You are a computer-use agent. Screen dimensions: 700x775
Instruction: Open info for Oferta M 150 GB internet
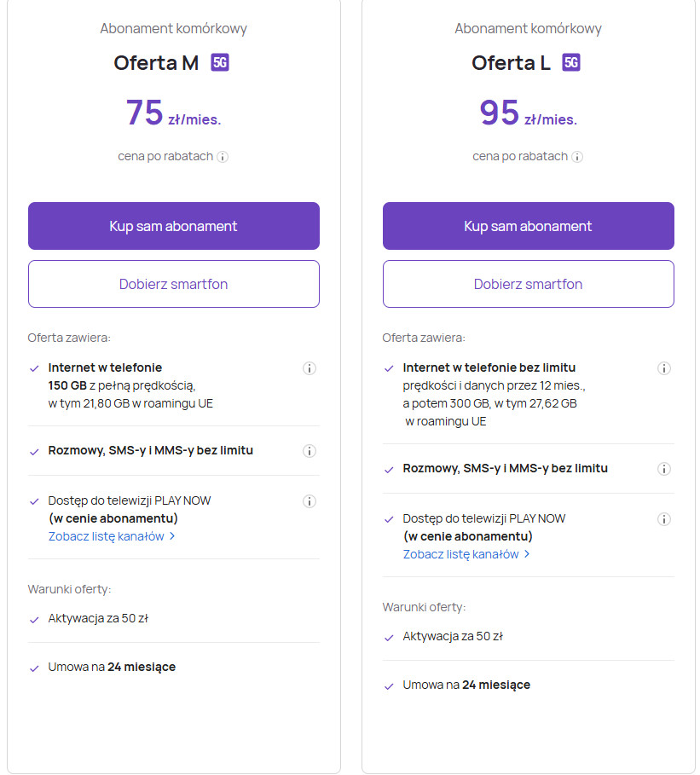[x=310, y=368]
